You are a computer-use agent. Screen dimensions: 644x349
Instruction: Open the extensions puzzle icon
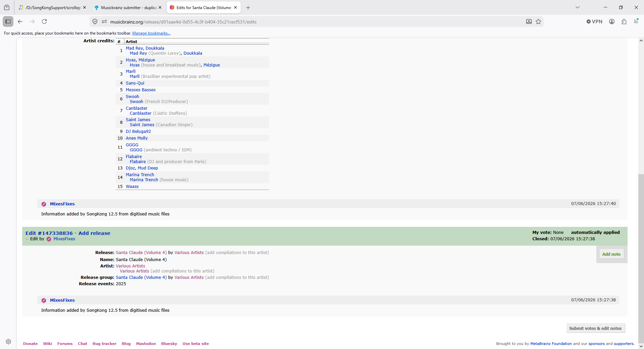(x=624, y=21)
